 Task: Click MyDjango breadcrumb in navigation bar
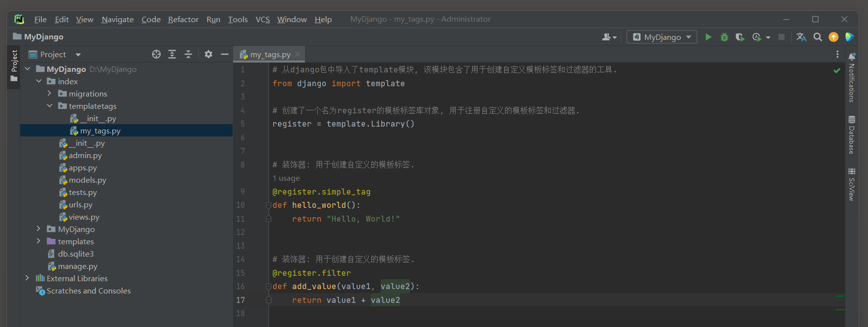point(38,36)
